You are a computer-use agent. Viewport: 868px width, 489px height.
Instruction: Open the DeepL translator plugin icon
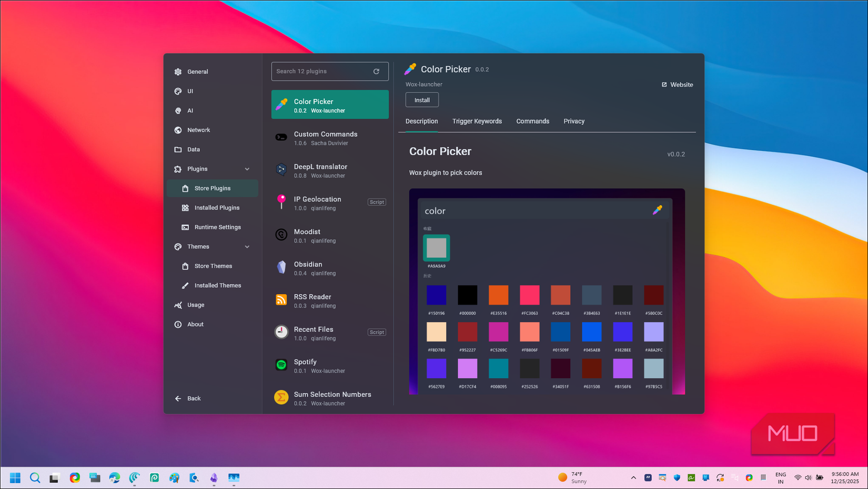pos(281,170)
